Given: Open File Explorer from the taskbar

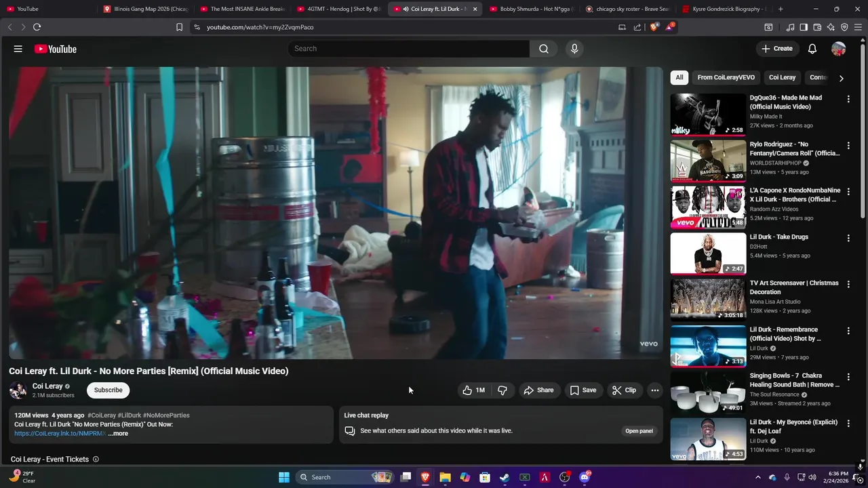Looking at the screenshot, I should click(x=445, y=477).
